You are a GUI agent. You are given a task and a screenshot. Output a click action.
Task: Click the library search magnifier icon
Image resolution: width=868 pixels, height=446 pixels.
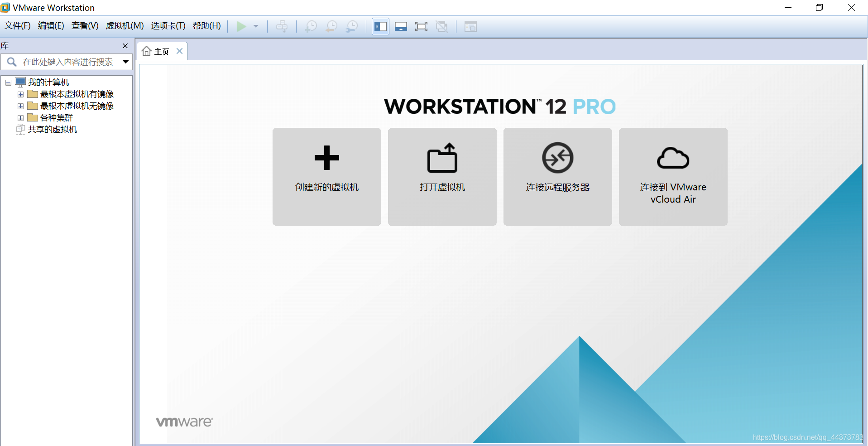12,62
